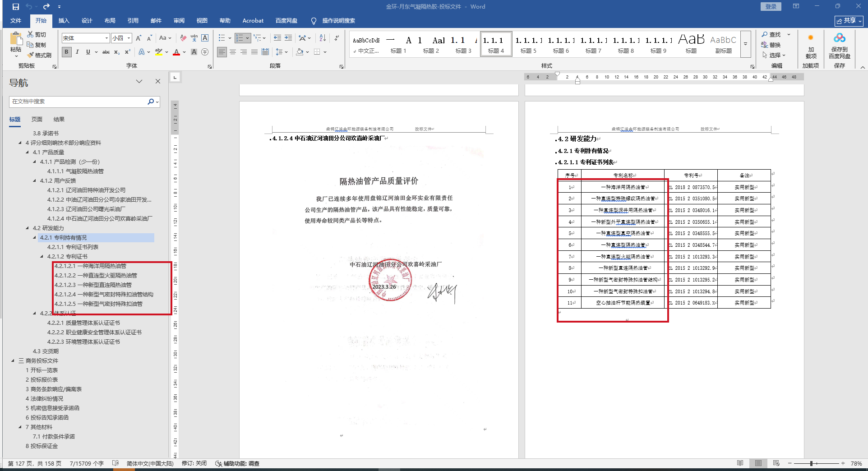The width and height of the screenshot is (868, 471).
Task: Decrease the font size with shrink font
Action: (149, 38)
